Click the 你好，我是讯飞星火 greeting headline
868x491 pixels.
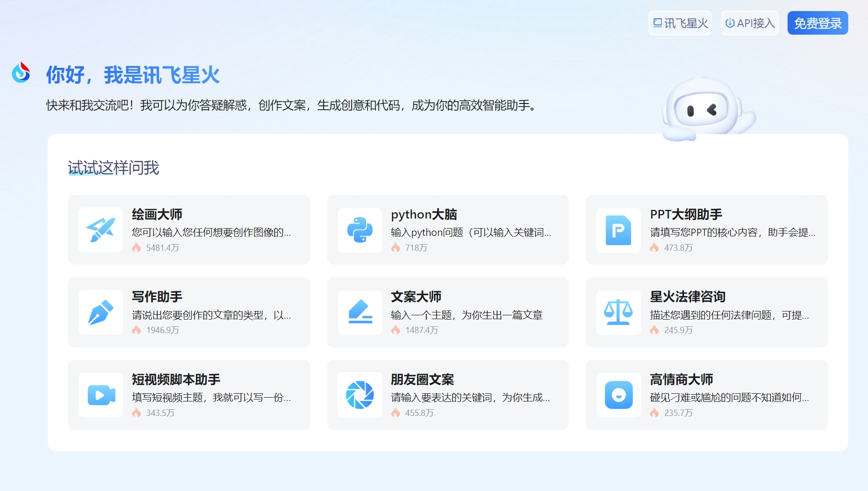click(x=133, y=75)
